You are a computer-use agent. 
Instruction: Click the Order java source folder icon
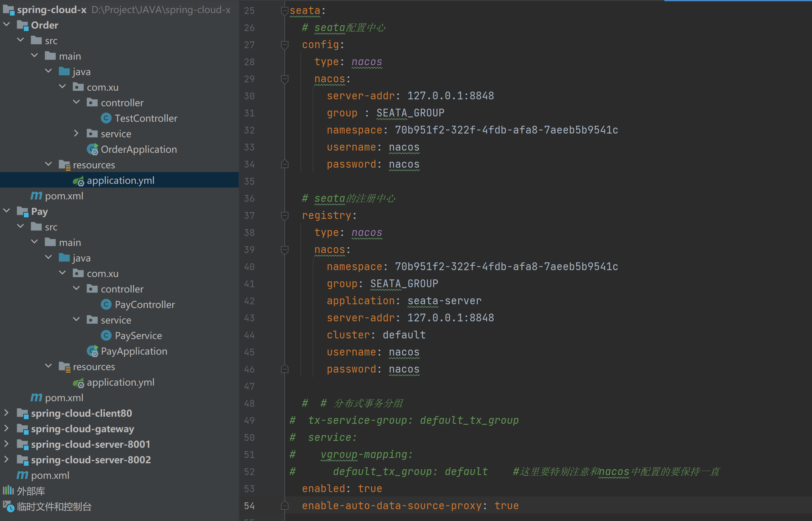(x=64, y=71)
